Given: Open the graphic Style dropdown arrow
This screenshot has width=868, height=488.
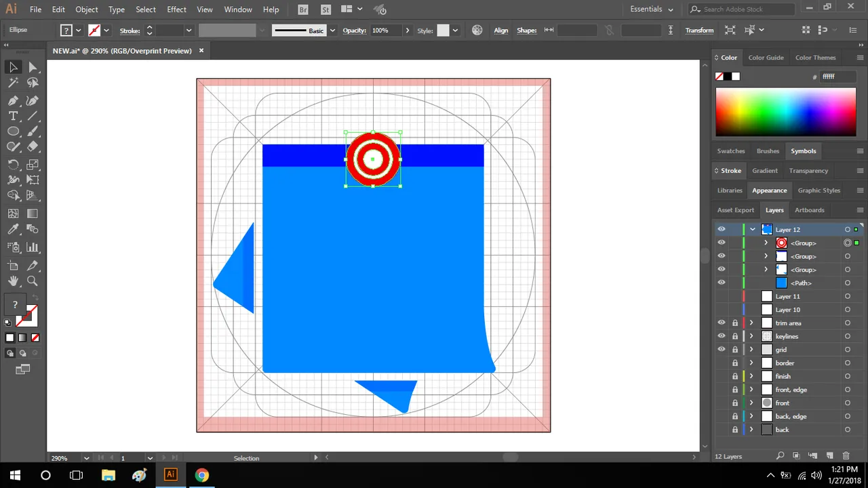Looking at the screenshot, I should (x=455, y=30).
